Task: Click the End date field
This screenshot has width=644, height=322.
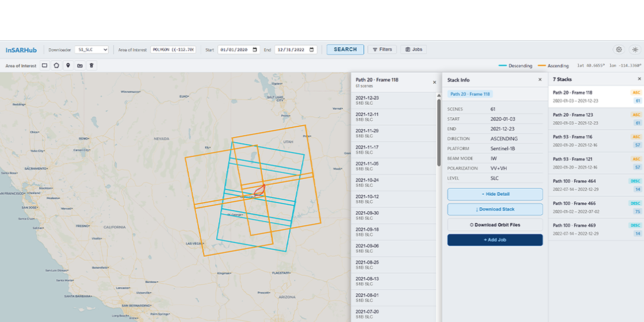Action: (296, 50)
